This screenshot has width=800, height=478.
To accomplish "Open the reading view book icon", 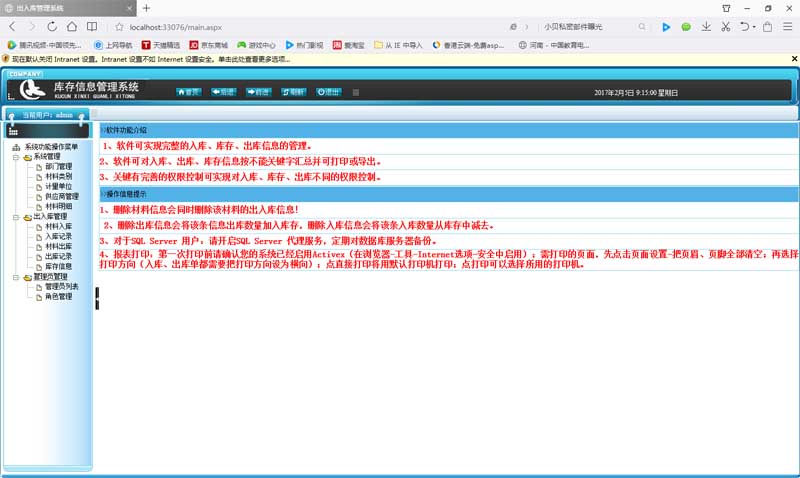I will pyautogui.click(x=92, y=27).
